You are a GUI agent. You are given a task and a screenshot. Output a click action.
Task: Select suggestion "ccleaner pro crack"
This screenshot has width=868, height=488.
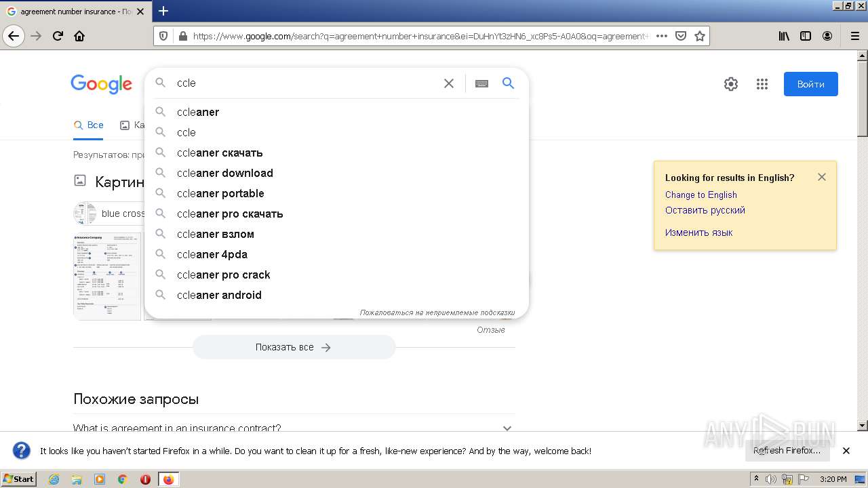[x=336, y=274]
